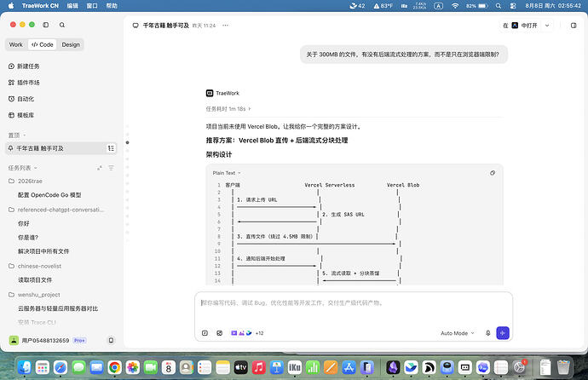Open the 你是谁? task
The width and height of the screenshot is (588, 380).
coord(28,237)
